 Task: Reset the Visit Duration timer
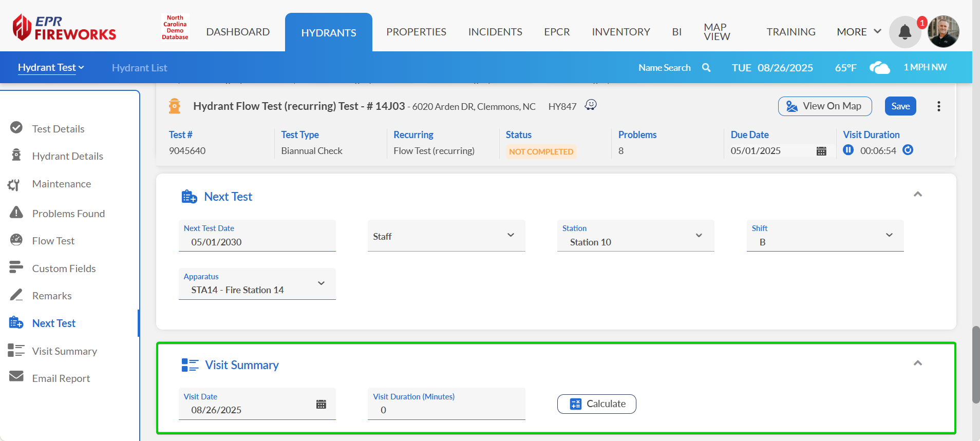click(908, 150)
